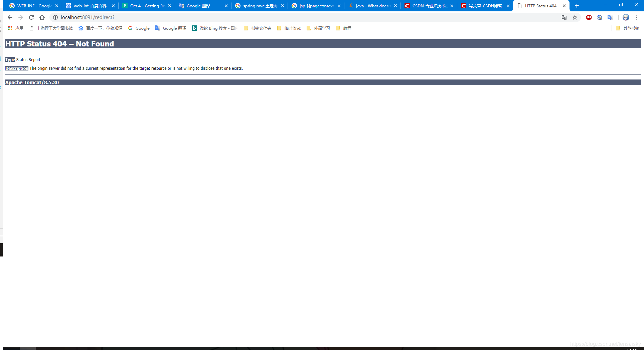This screenshot has width=644, height=350.
Task: Click the Type label on error page
Action: [x=10, y=59]
